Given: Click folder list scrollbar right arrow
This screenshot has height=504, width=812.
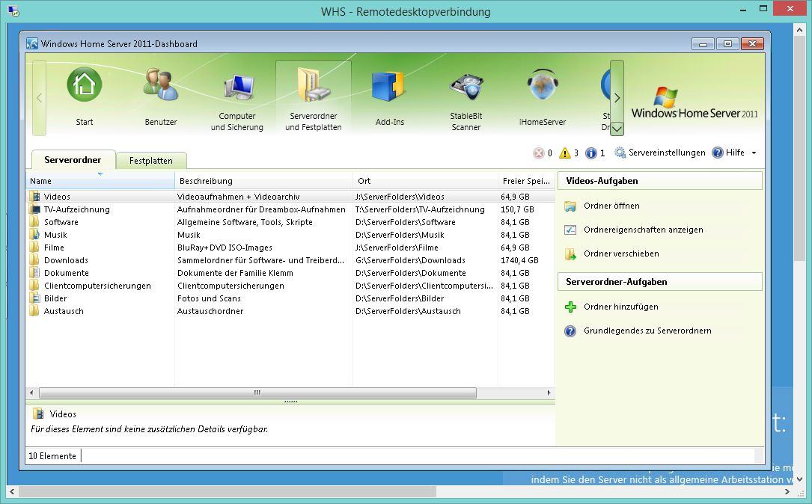Looking at the screenshot, I should pyautogui.click(x=549, y=393).
